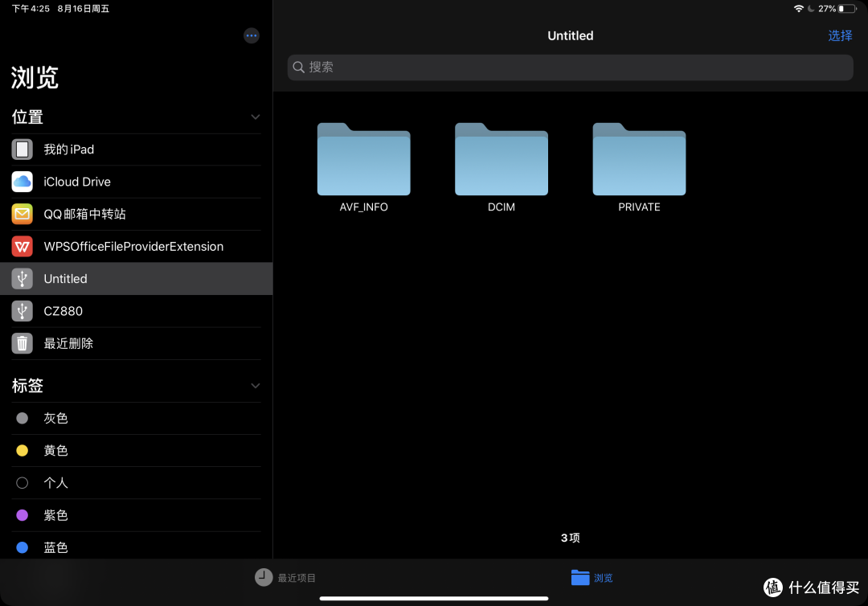This screenshot has width=868, height=606.
Task: Focus the 搜索 search field
Action: [x=570, y=67]
